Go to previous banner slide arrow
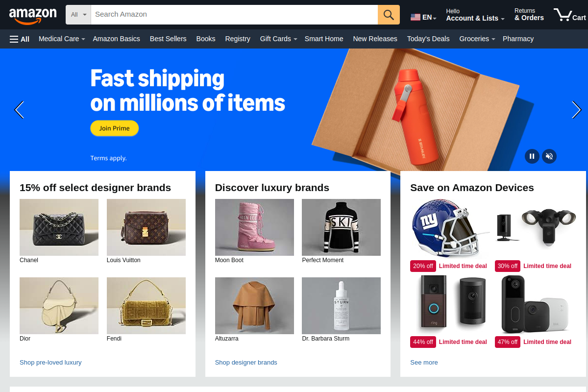The height and width of the screenshot is (392, 588). coord(19,110)
